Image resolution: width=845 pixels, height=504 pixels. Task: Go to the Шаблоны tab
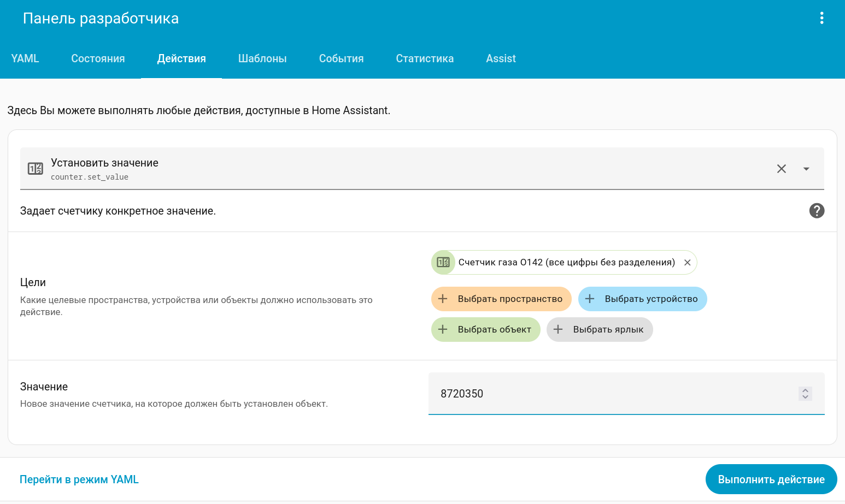[262, 58]
